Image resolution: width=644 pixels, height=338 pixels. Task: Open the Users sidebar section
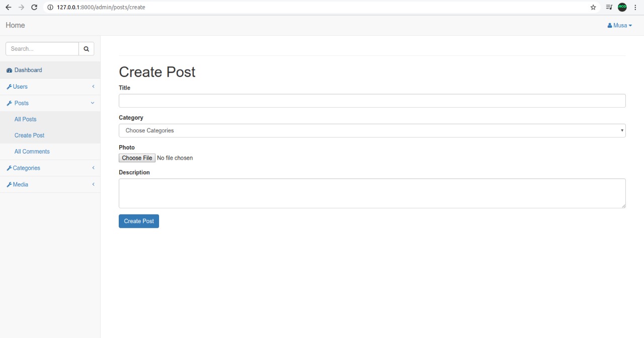tap(50, 87)
